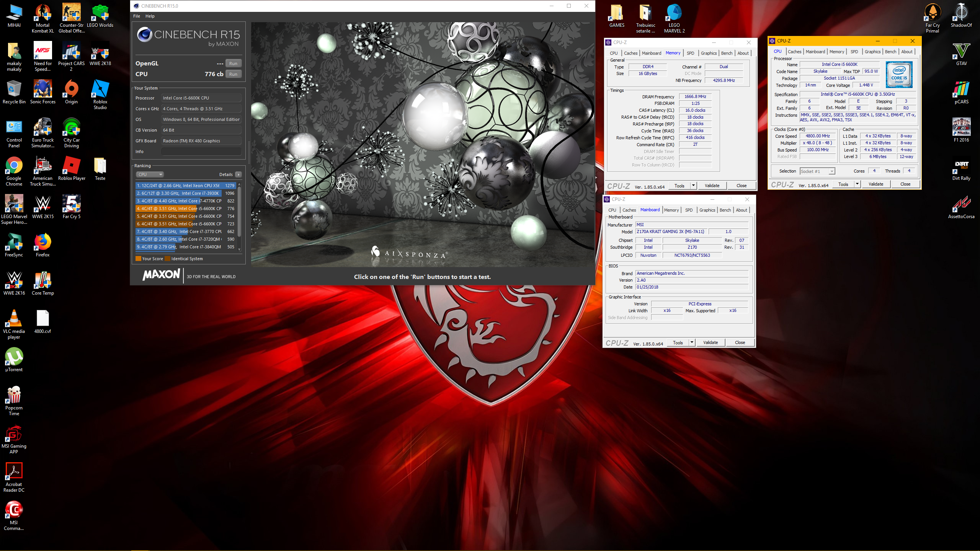Open American Truck Simulator icon
Viewport: 980px width, 551px height.
[x=42, y=171]
